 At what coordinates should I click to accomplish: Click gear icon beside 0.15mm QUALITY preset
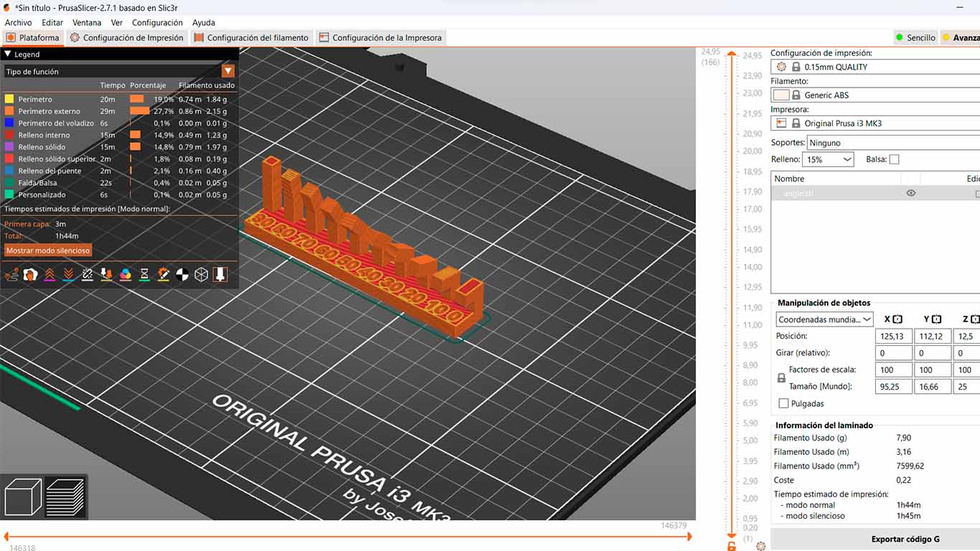781,67
